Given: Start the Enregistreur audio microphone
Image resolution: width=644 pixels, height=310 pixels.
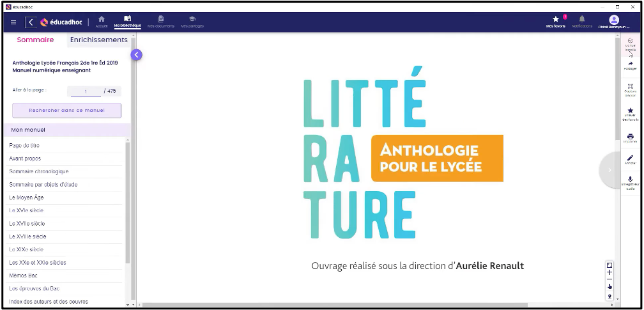Looking at the screenshot, I should pos(630,182).
